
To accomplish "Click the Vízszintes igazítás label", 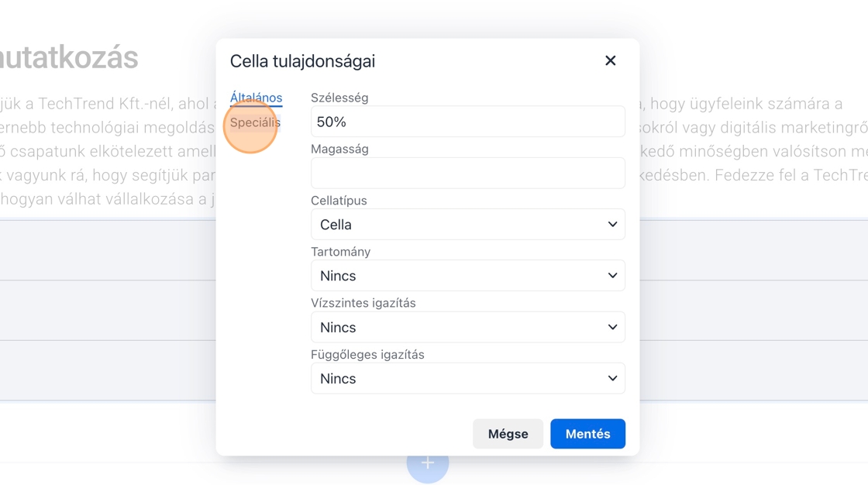I will (x=363, y=303).
